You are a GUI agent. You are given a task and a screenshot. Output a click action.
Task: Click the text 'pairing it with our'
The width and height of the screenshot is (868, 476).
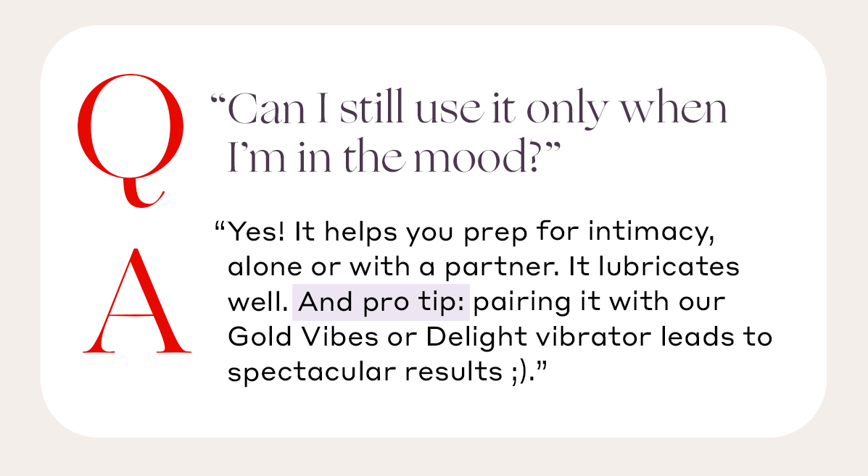click(599, 303)
